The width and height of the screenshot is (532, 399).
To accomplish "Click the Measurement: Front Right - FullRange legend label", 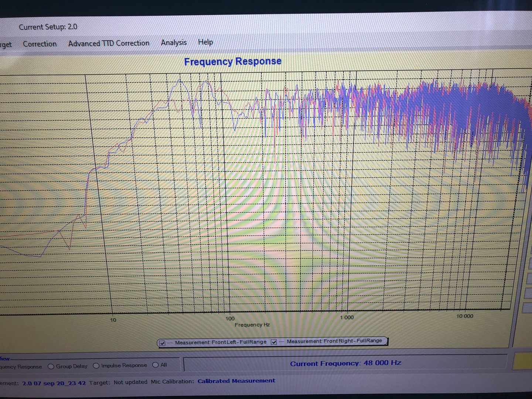I will (x=334, y=341).
